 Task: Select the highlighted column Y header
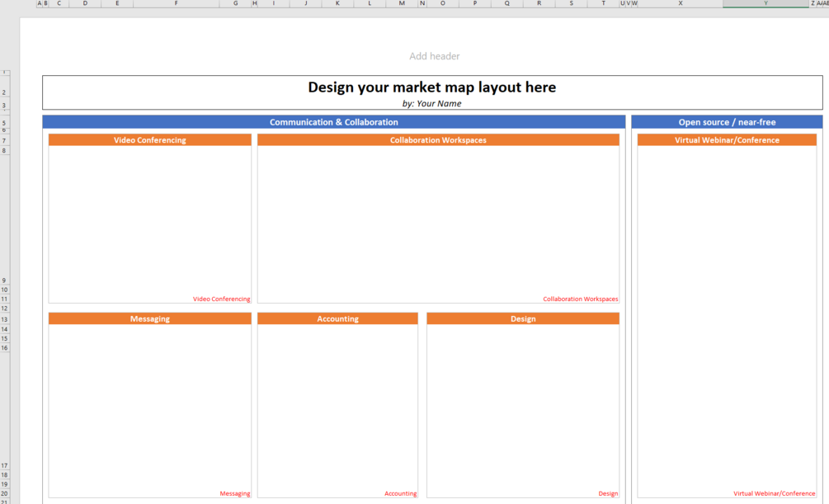(765, 3)
